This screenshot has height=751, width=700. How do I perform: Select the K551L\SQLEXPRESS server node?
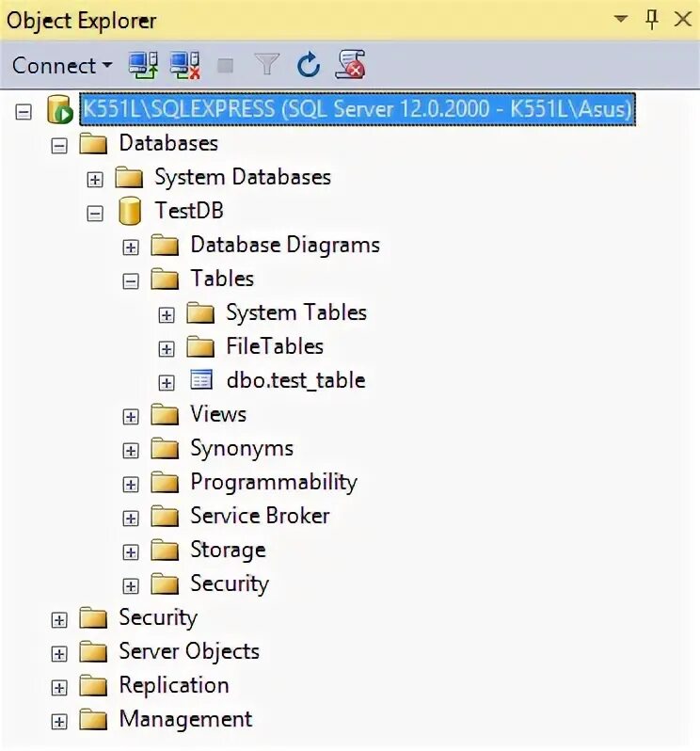coord(358,109)
